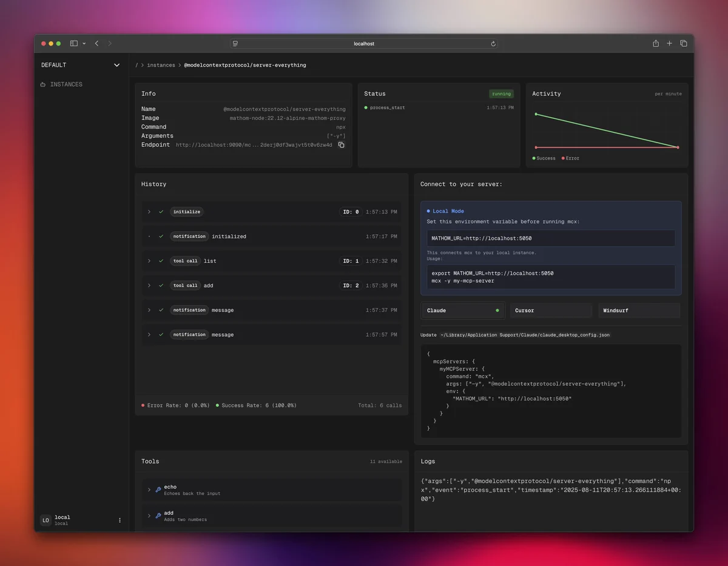Click the ID: 2 badge
Viewport: 728px width, 566px height.
(351, 285)
